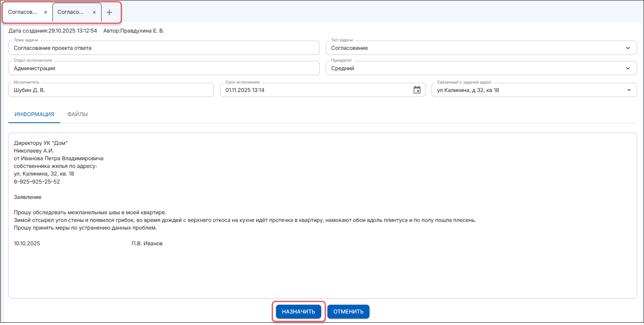Click the ОТМЕНИТЬ button

click(x=348, y=312)
